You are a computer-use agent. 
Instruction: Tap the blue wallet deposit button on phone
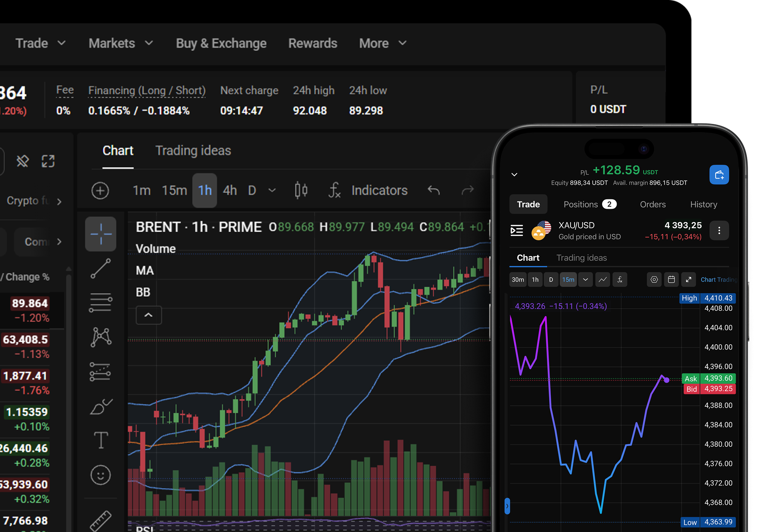(719, 175)
